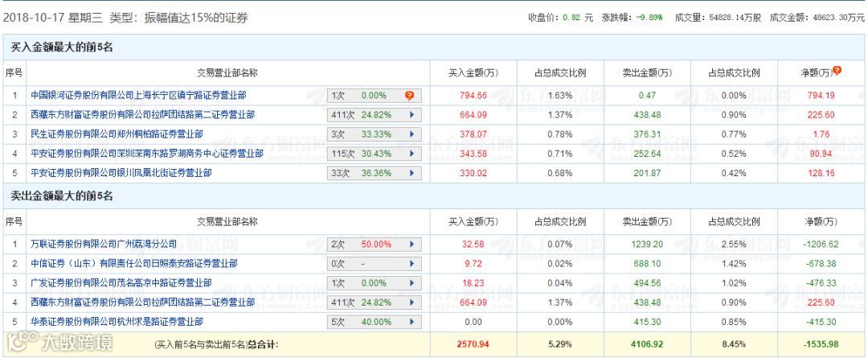
Task: Expand 西藏东方财富 arrow in the sell top-5 table
Action: click(411, 302)
